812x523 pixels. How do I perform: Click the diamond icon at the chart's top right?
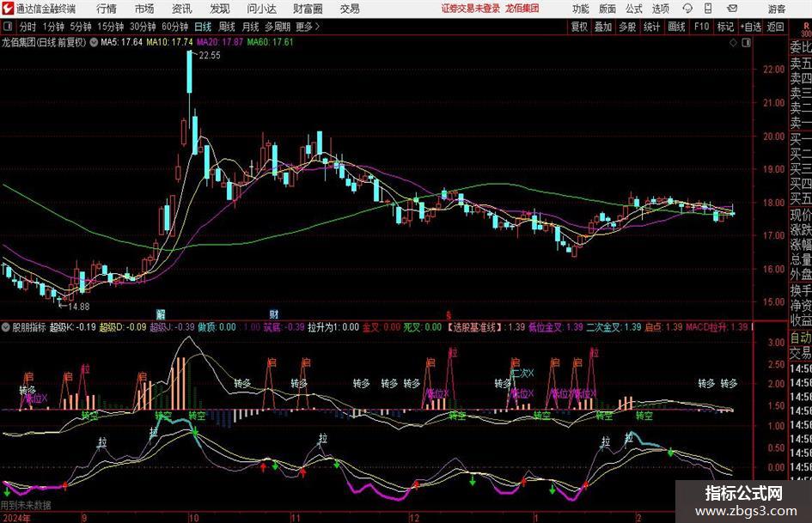pyautogui.click(x=733, y=43)
